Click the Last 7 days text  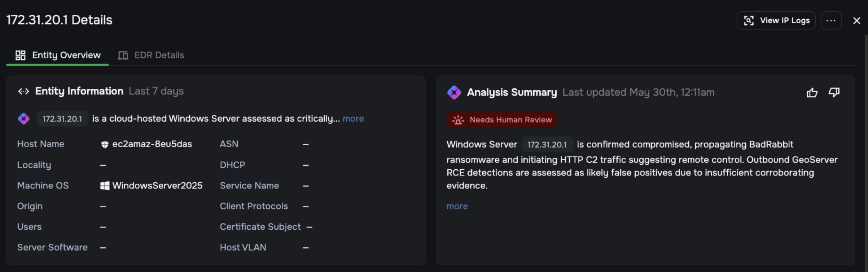click(x=156, y=91)
